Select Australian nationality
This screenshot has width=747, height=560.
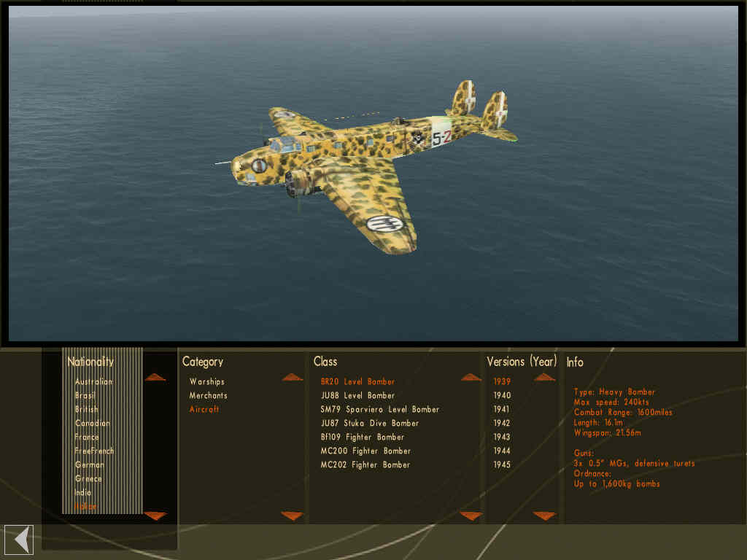pyautogui.click(x=94, y=382)
